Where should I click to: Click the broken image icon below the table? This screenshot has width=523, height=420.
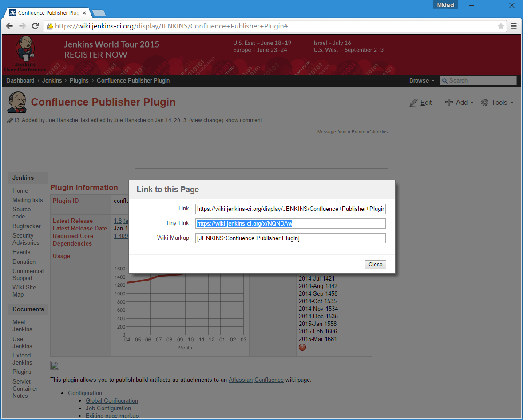click(55, 365)
